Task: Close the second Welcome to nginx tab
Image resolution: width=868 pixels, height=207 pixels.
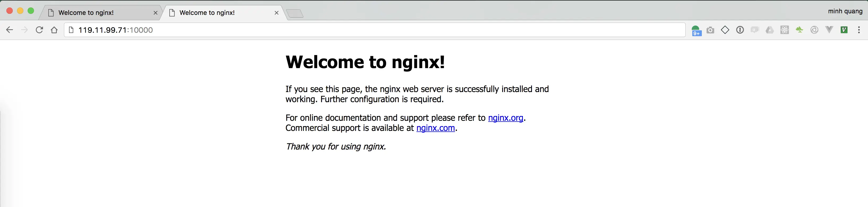Action: [x=277, y=13]
